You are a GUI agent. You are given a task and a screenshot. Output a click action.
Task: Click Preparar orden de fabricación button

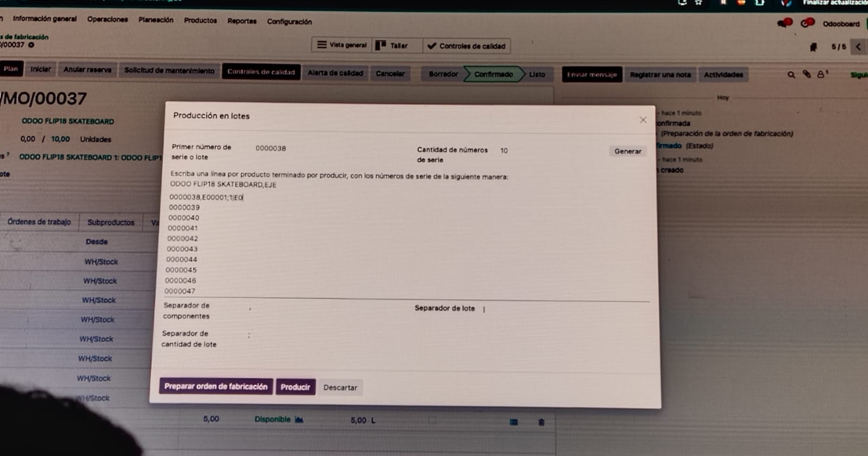tap(216, 387)
